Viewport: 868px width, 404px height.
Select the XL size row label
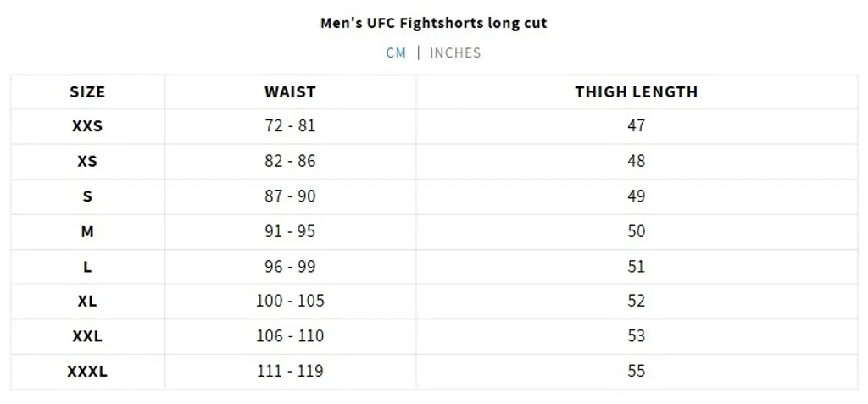coord(87,302)
